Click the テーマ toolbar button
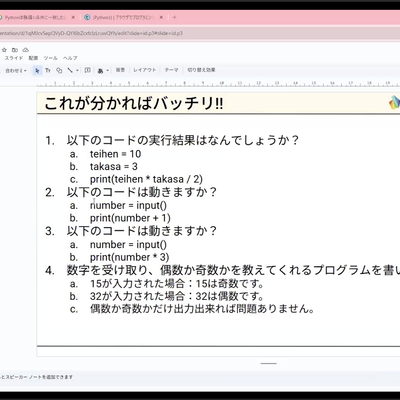This screenshot has width=400, height=400. [171, 70]
